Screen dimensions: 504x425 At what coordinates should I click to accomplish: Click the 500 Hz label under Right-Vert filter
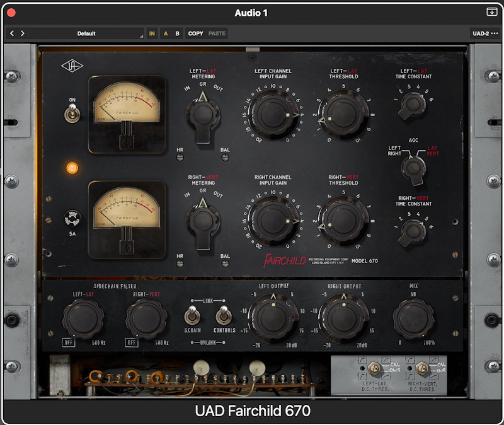tap(162, 342)
